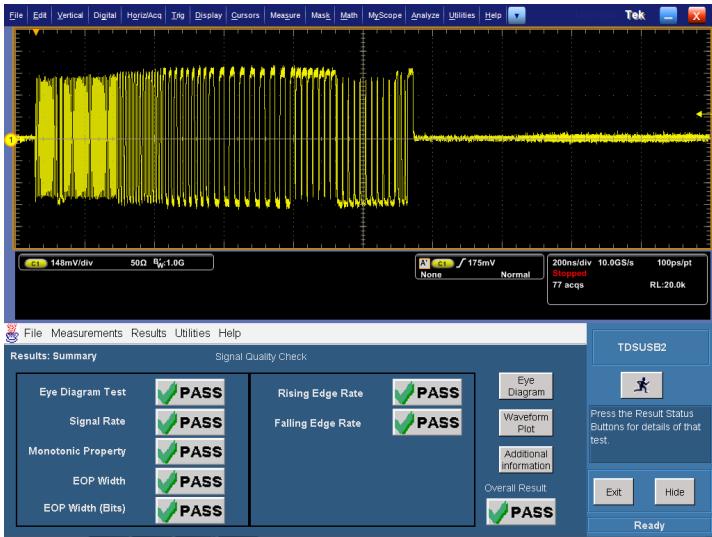
Task: Click the Eye Diagram Test PASS button
Action: [x=190, y=392]
